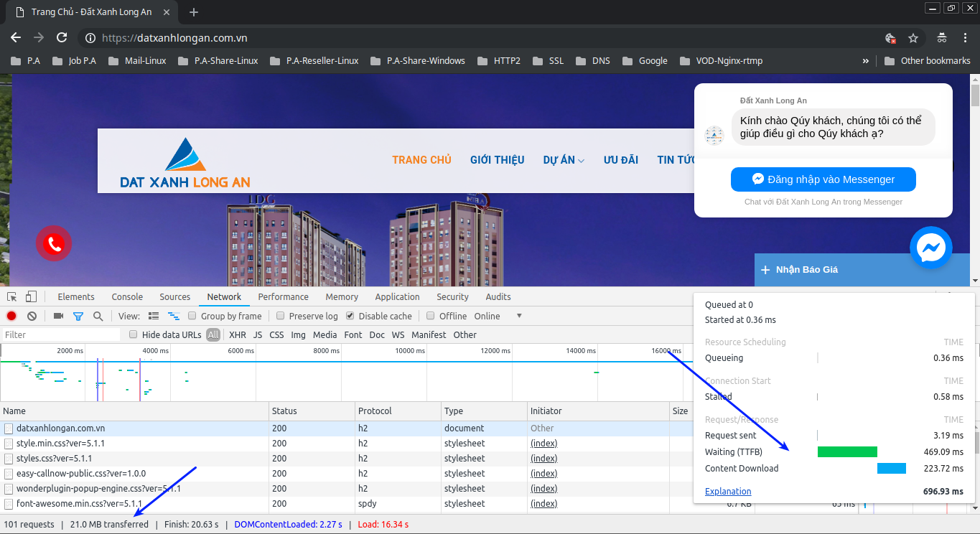Filter requests by Font type
The width and height of the screenshot is (980, 534).
tap(353, 334)
